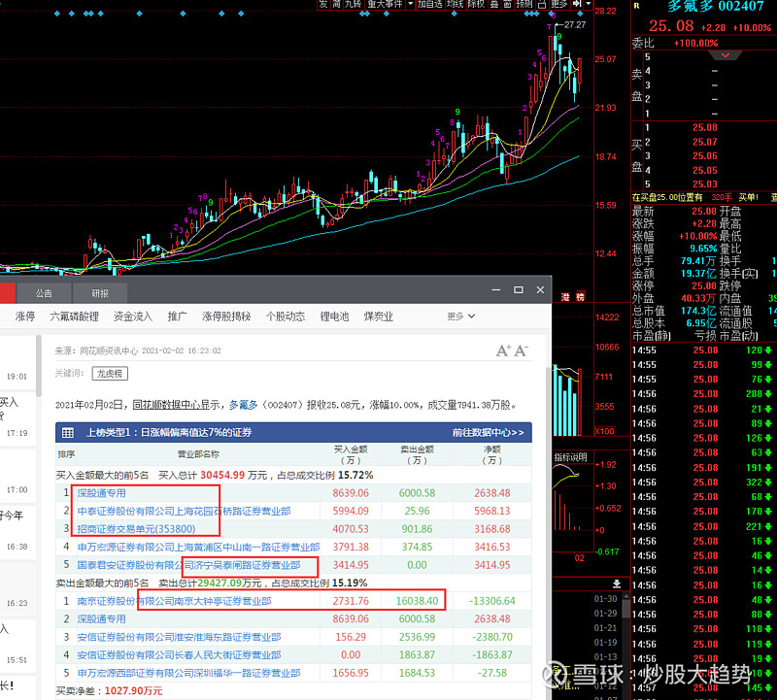Screen dimensions: 777x700
Task: Open 申万宏源西部深圳福华一路 branch link
Action: (188, 673)
